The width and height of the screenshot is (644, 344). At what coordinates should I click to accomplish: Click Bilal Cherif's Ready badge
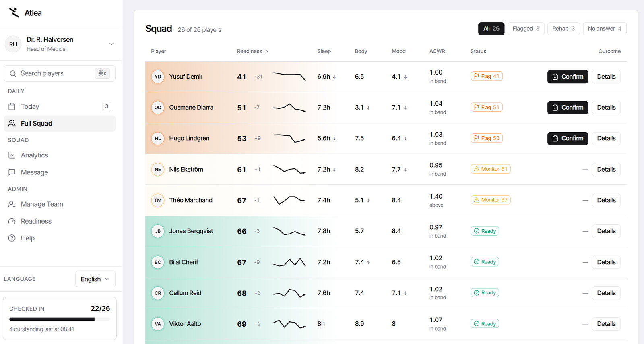tap(485, 262)
